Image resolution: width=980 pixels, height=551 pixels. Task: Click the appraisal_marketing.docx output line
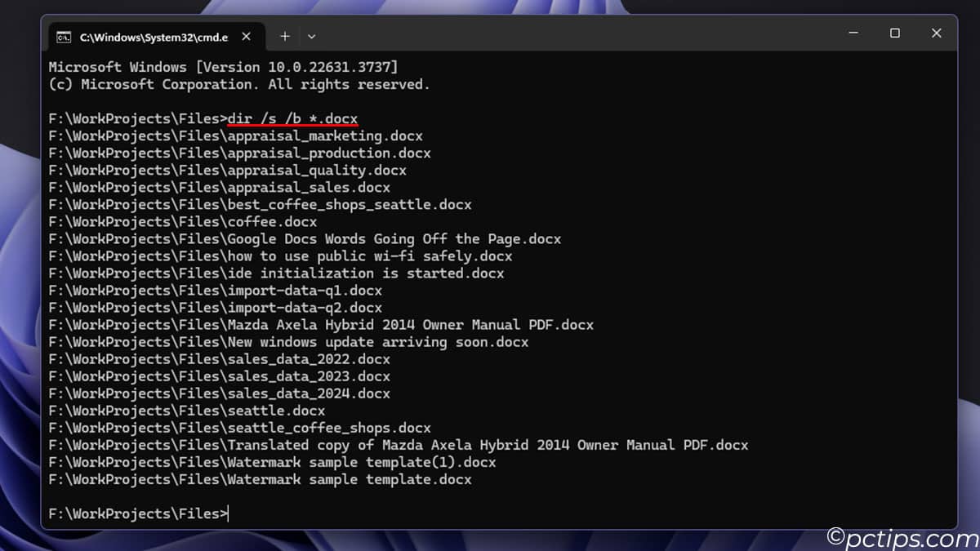237,136
